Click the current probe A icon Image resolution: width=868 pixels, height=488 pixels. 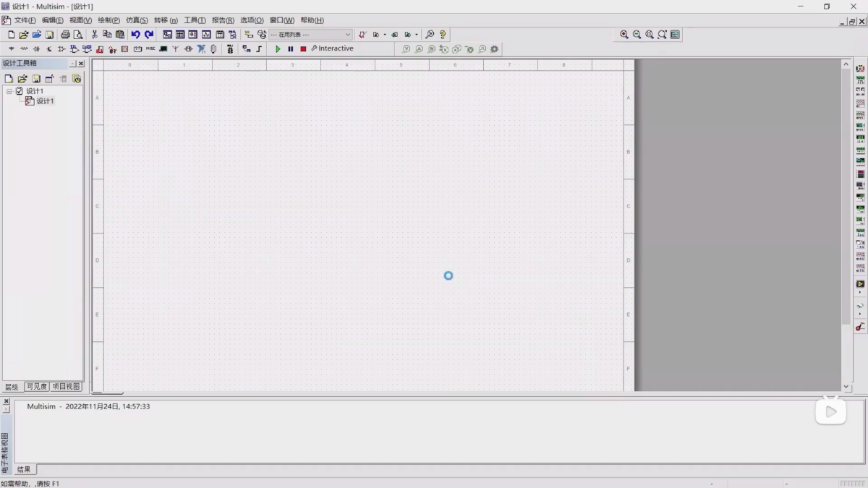click(x=419, y=49)
